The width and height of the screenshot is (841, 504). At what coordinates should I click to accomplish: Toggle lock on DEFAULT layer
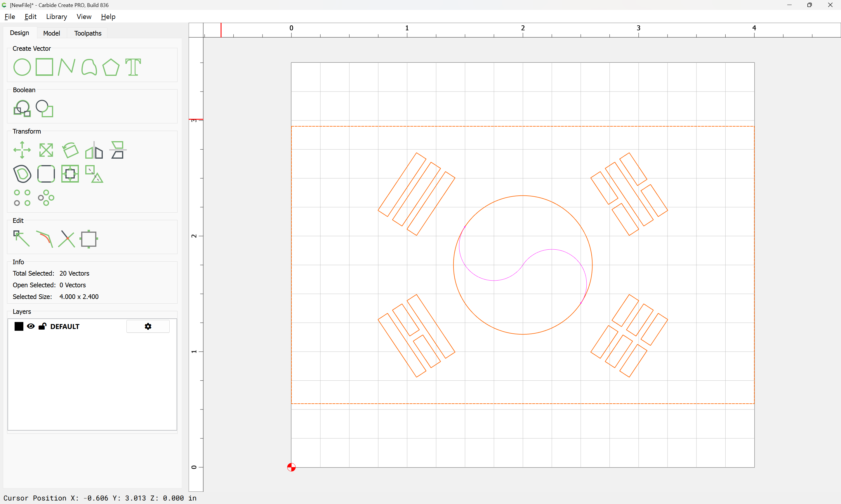click(x=42, y=326)
